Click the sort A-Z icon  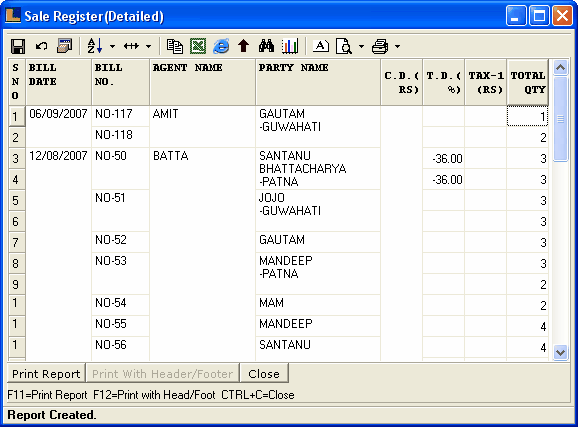[94, 46]
